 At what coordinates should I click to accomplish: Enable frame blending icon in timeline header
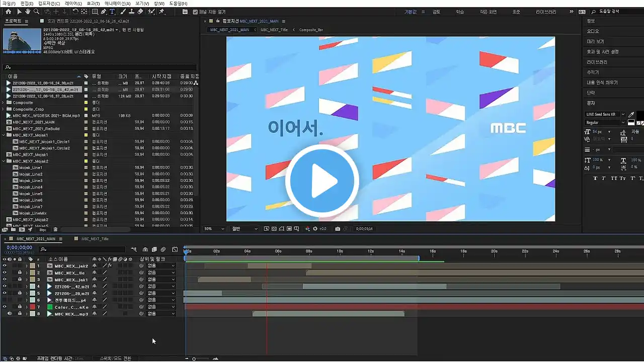tap(154, 249)
